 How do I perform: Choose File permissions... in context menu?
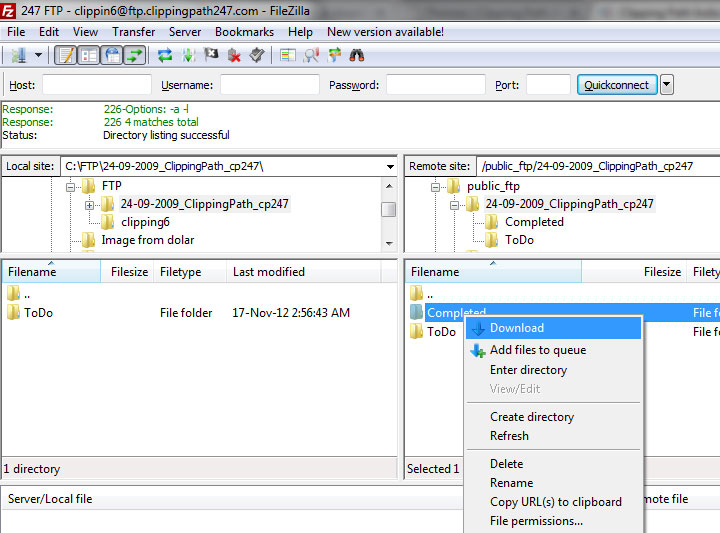click(554, 521)
